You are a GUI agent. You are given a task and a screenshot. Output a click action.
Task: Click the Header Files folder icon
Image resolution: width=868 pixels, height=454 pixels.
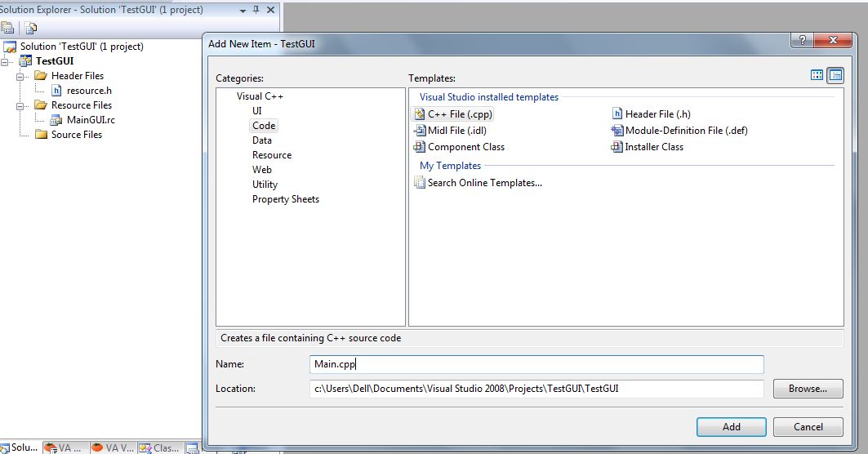click(41, 75)
